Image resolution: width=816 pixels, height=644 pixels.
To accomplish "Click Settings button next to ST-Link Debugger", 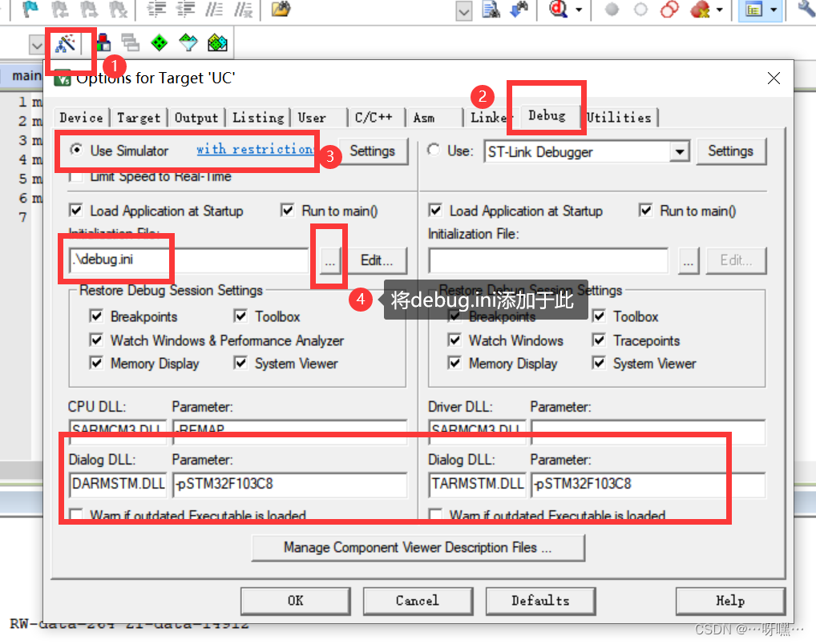I will coord(731,151).
